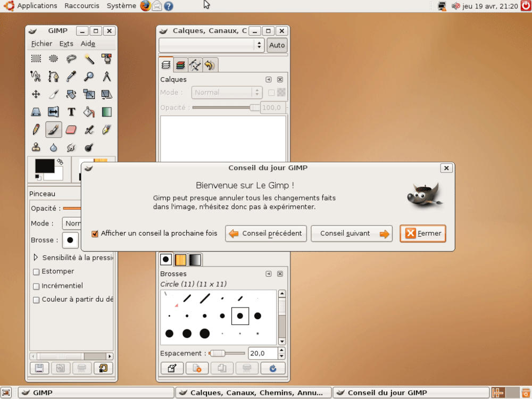Switch to the Channels (Canaux) tab

(x=180, y=65)
